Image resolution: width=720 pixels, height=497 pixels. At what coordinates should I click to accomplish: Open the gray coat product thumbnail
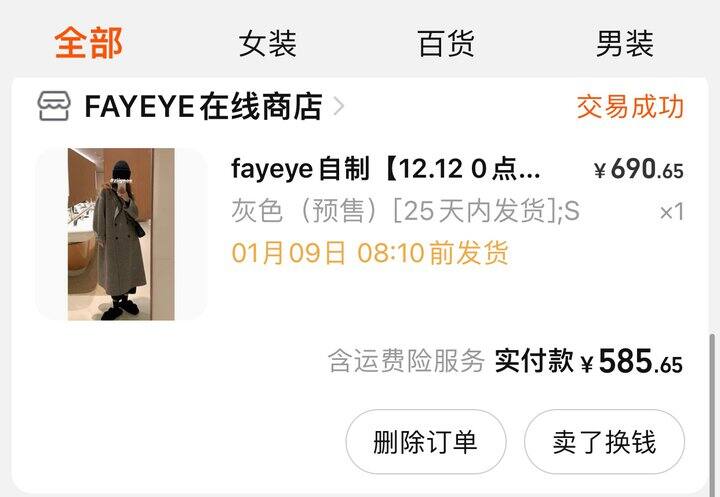[x=121, y=234]
